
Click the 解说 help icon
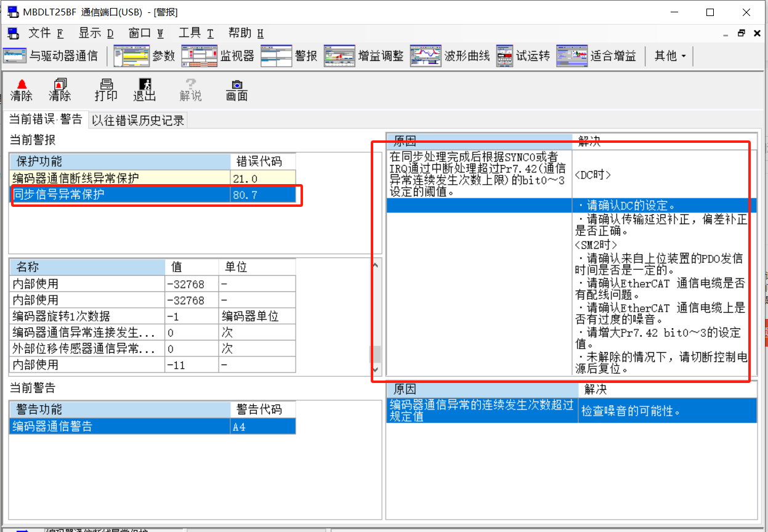point(190,90)
